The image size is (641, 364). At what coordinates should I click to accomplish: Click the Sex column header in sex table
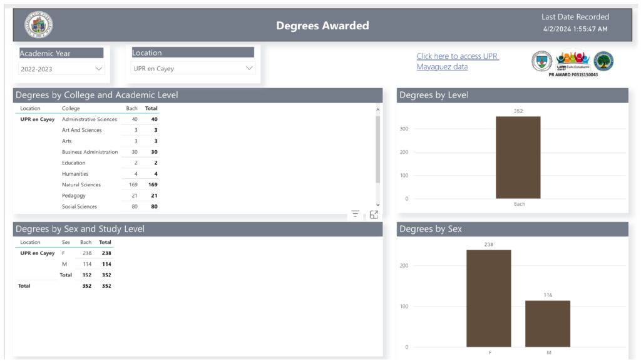point(66,242)
